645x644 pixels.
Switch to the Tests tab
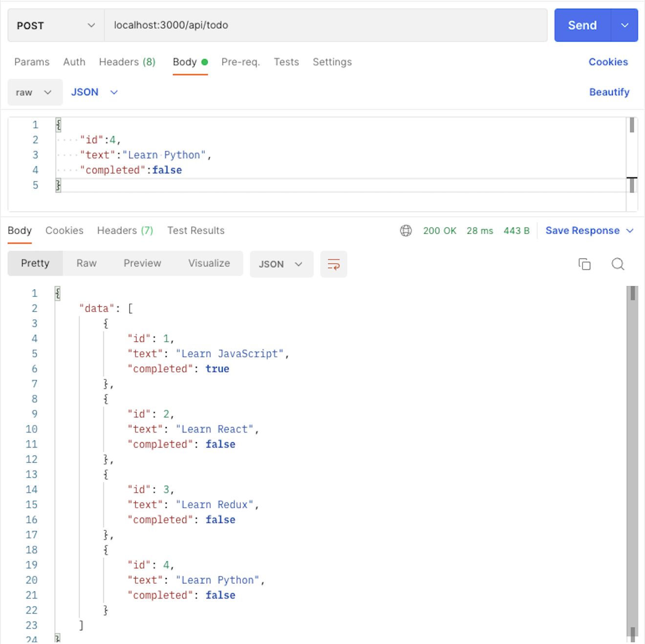pyautogui.click(x=286, y=62)
